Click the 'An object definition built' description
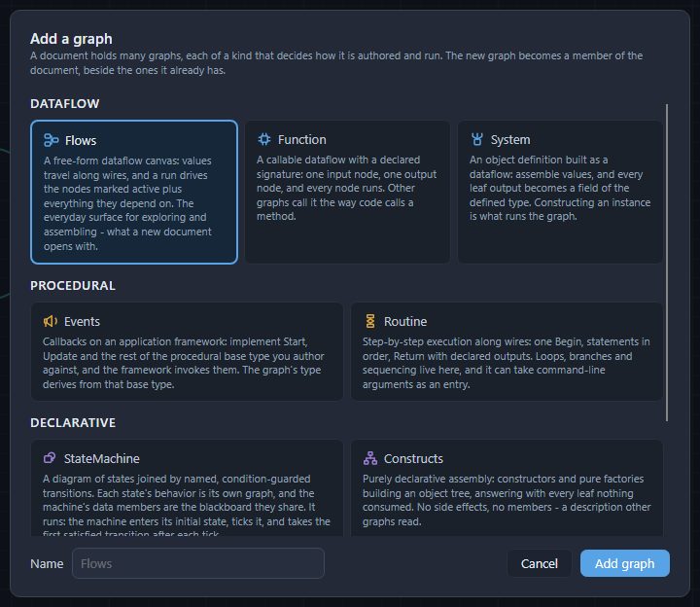The height and width of the screenshot is (607, 700). tap(560, 188)
